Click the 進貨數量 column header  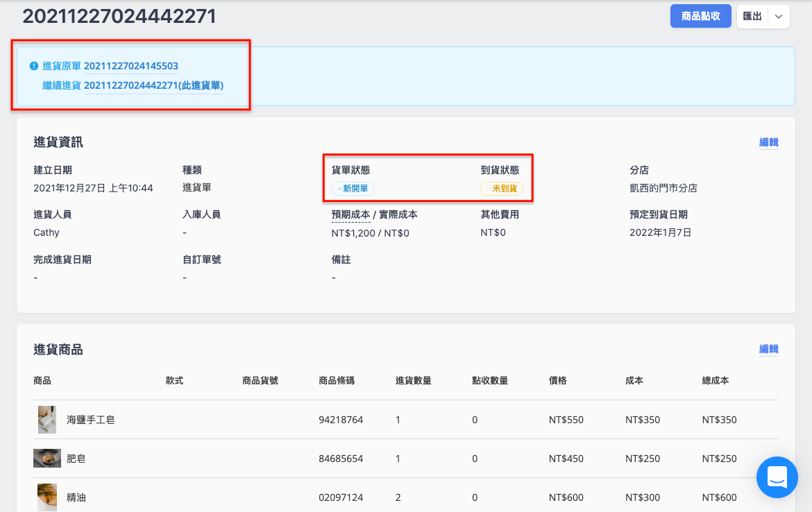413,380
